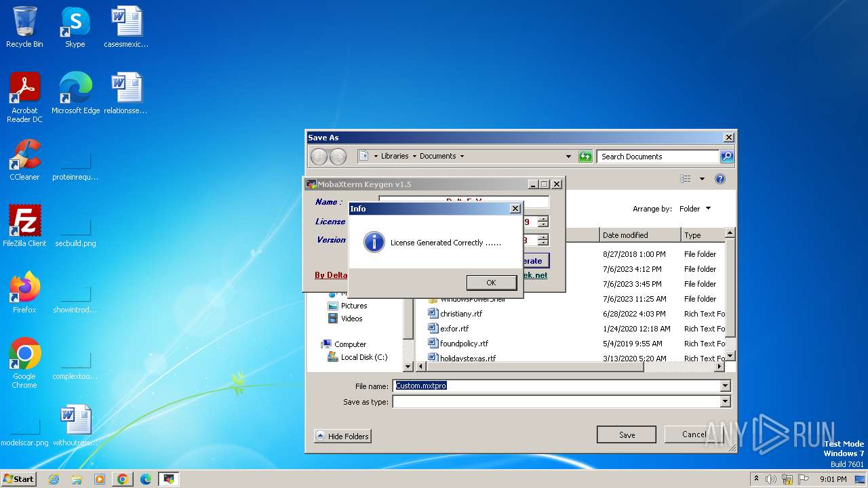The image size is (868, 488).
Task: Confirm the Info dialog with OK
Action: tap(491, 283)
